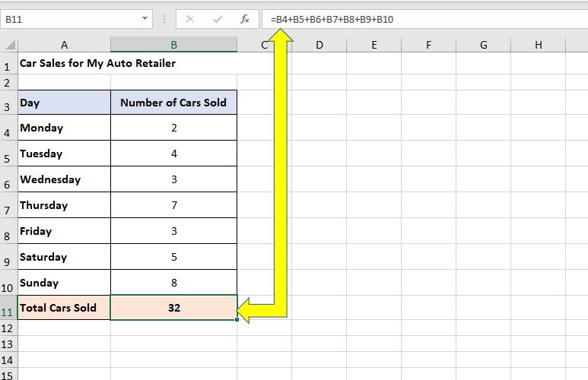
Task: Select the 'Wednesday' cell
Action: [64, 179]
